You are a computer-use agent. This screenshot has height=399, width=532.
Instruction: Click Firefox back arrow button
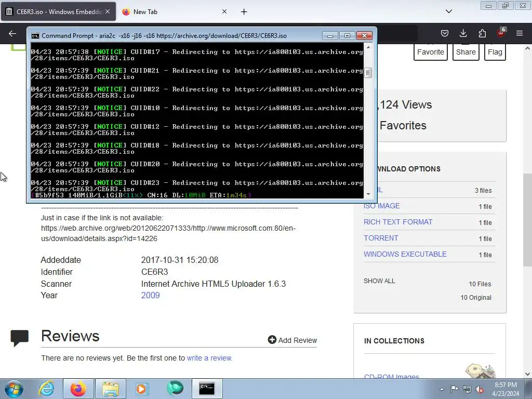12,33
